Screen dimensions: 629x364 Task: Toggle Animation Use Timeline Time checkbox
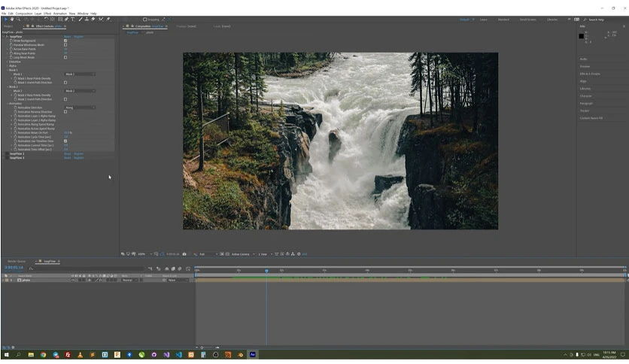pyautogui.click(x=65, y=141)
